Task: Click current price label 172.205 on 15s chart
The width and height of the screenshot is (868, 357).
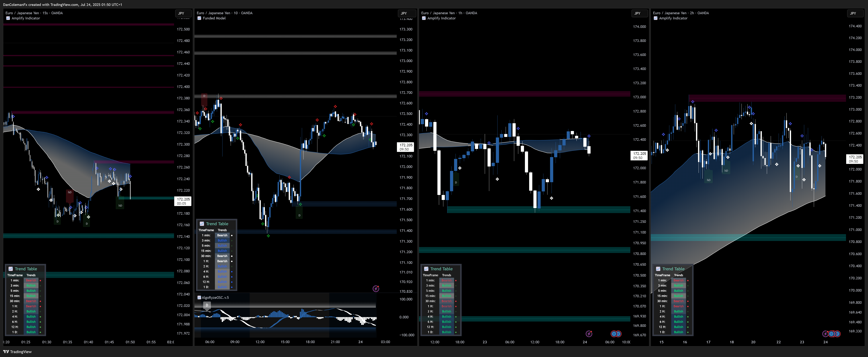Action: [183, 201]
